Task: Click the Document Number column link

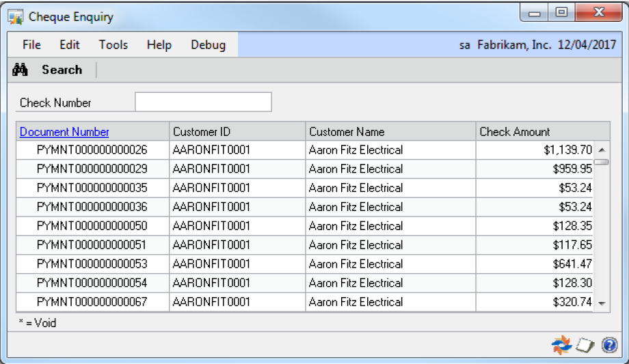Action: [64, 132]
